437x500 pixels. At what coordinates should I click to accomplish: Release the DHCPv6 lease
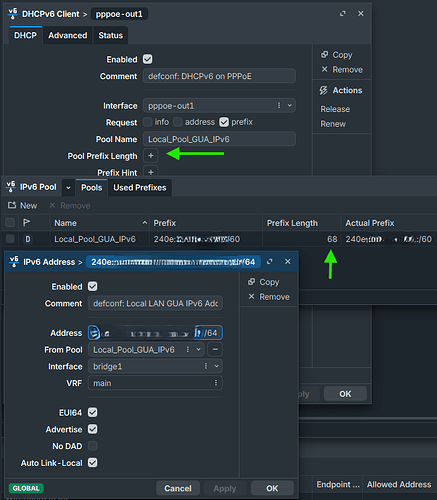point(335,109)
